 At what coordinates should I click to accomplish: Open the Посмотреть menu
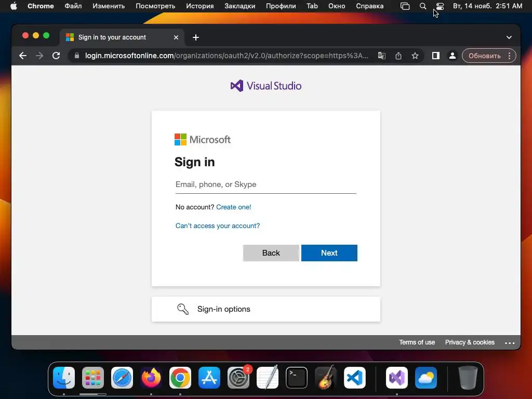pos(155,6)
